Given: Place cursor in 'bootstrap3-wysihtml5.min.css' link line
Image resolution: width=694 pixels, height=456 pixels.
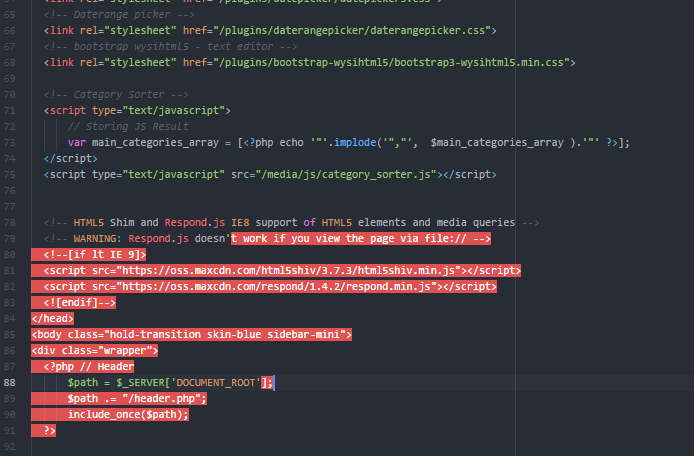Looking at the screenshot, I should coord(309,62).
